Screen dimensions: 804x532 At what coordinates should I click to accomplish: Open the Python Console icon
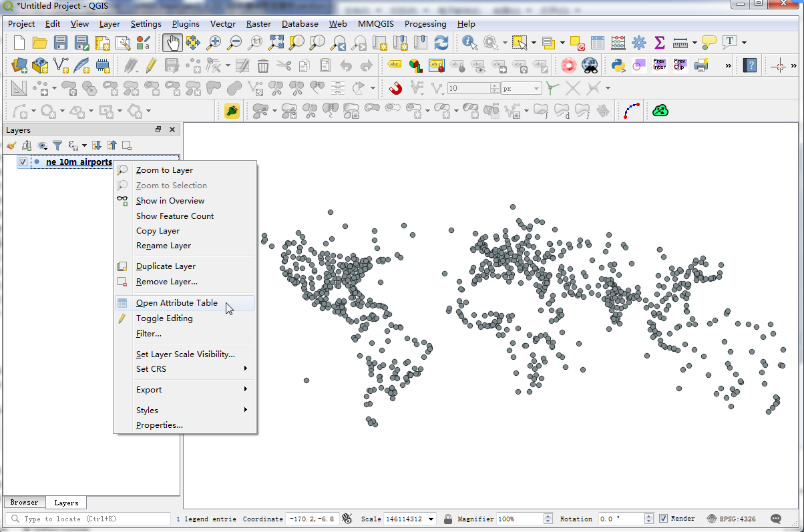click(618, 65)
